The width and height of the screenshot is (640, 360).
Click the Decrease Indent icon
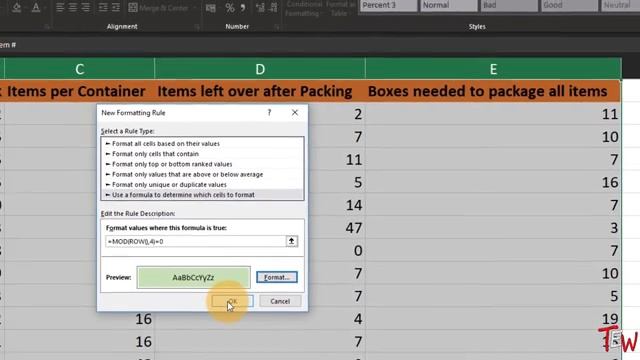103,7
